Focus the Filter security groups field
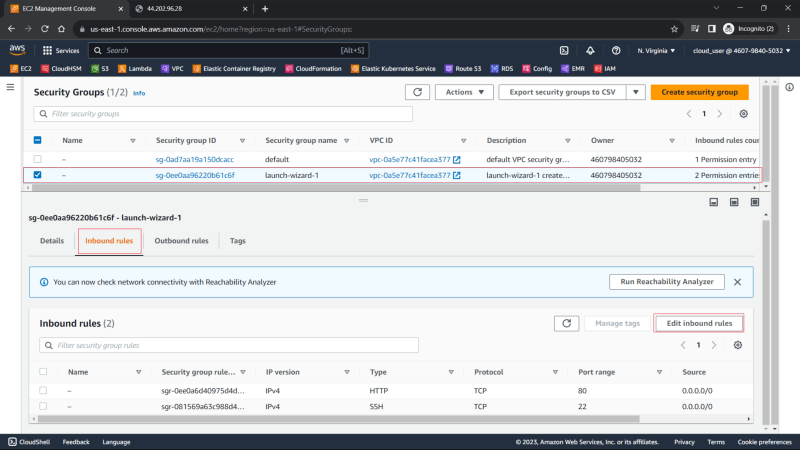This screenshot has height=450, width=800. (223, 114)
